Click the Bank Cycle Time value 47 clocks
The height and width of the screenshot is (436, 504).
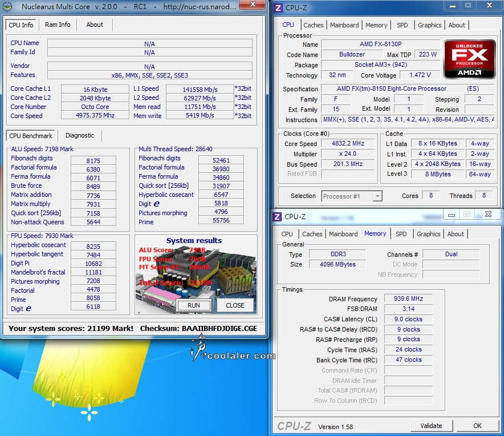(408, 360)
